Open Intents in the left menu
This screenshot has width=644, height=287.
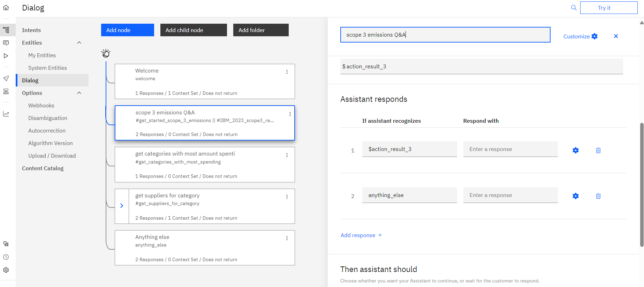coord(31,30)
